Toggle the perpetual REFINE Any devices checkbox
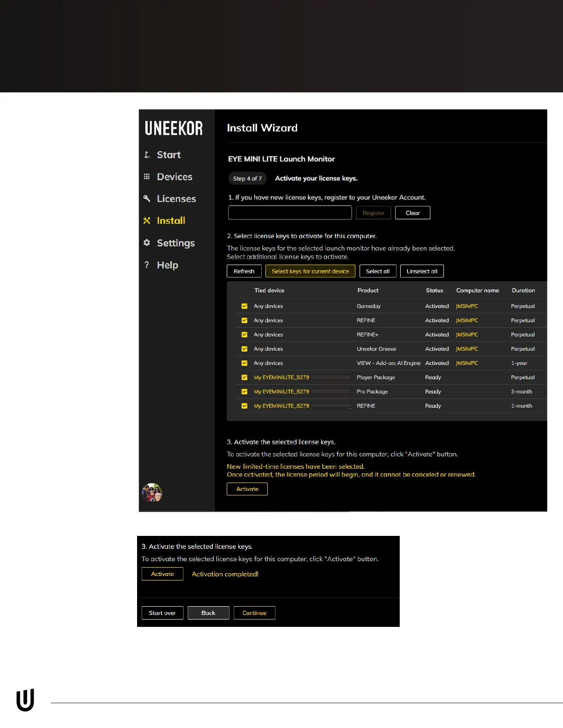Viewport: 563px width, 728px height. coord(245,320)
